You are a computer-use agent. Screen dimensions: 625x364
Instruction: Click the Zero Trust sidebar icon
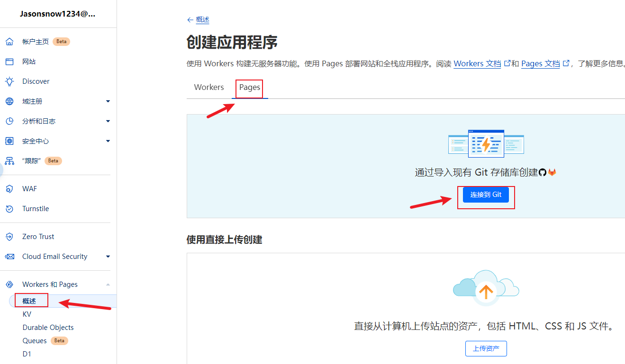[x=9, y=237]
